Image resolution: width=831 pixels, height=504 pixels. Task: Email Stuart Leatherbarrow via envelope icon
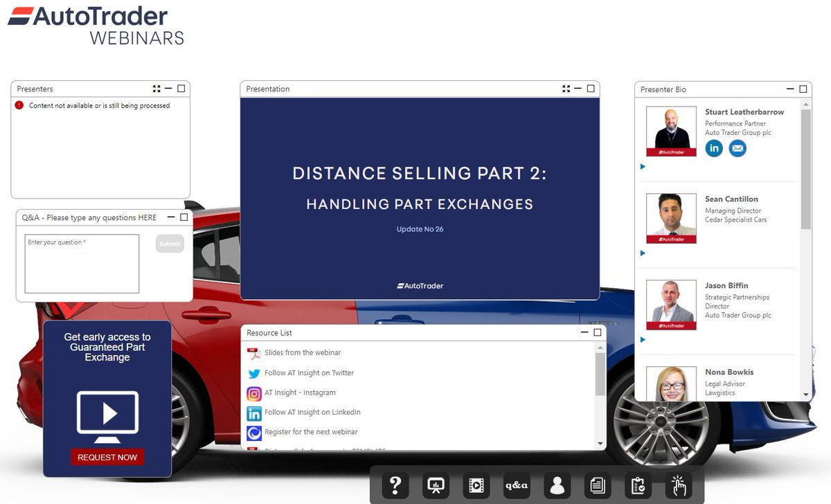(738, 148)
